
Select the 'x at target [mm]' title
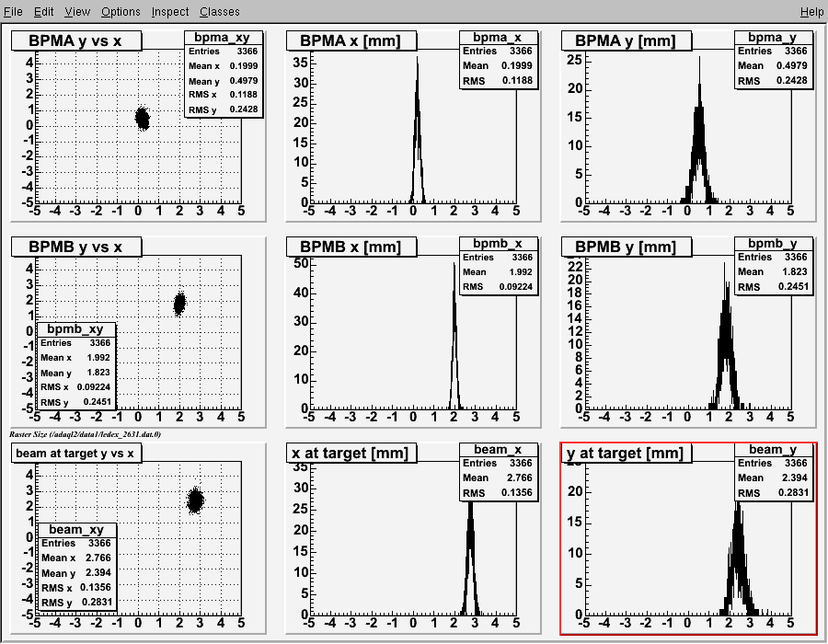351,453
